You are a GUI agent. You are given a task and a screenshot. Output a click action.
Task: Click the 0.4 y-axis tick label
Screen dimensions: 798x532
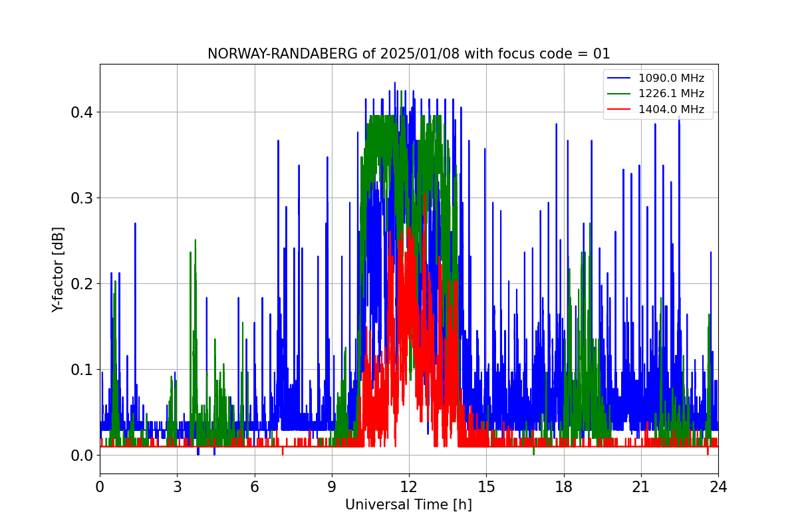pos(82,112)
